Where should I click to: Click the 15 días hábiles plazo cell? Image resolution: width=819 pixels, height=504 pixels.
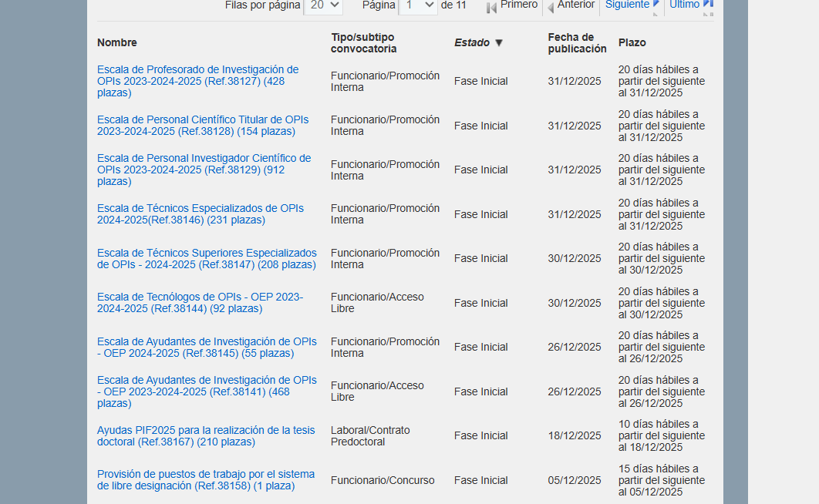click(x=662, y=480)
